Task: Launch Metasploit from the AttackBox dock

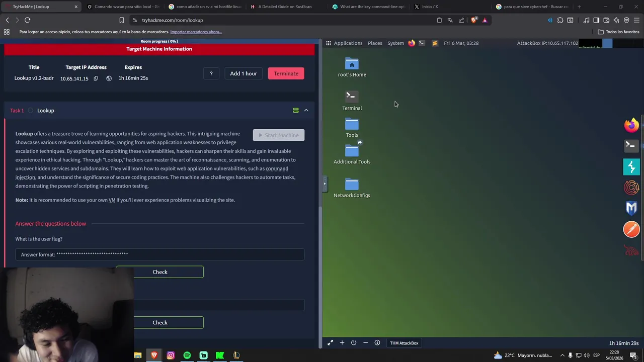Action: click(631, 208)
